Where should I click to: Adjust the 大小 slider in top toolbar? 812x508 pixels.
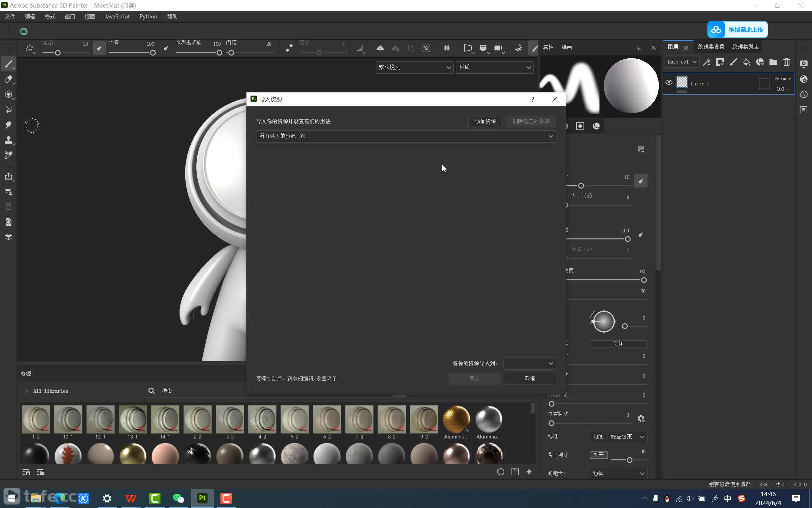click(66, 53)
